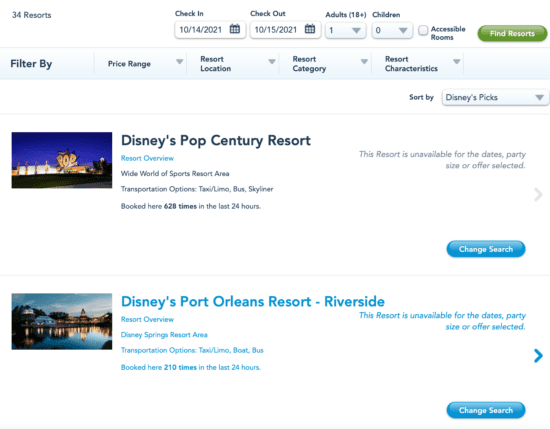The image size is (550, 429).
Task: Click Change Search under Pop Century Resort
Action: (x=486, y=249)
